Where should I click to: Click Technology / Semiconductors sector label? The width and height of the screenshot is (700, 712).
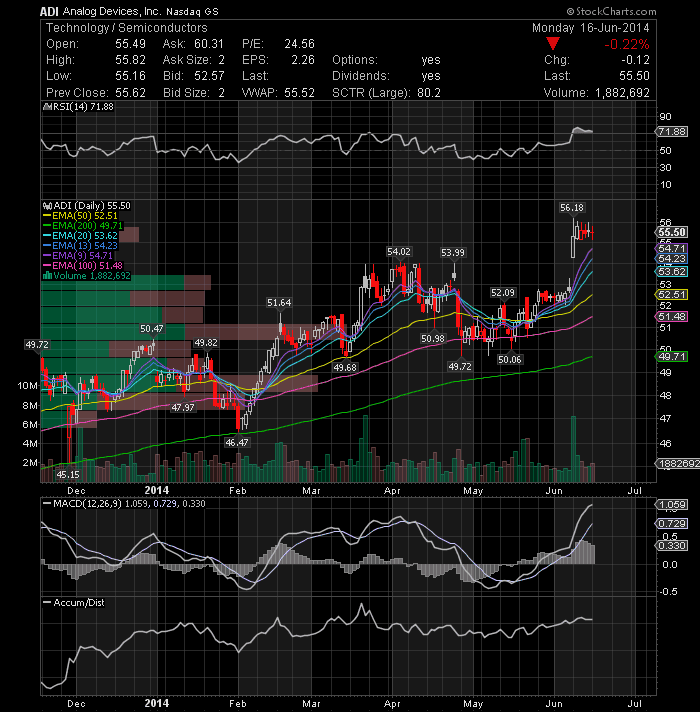point(127,28)
